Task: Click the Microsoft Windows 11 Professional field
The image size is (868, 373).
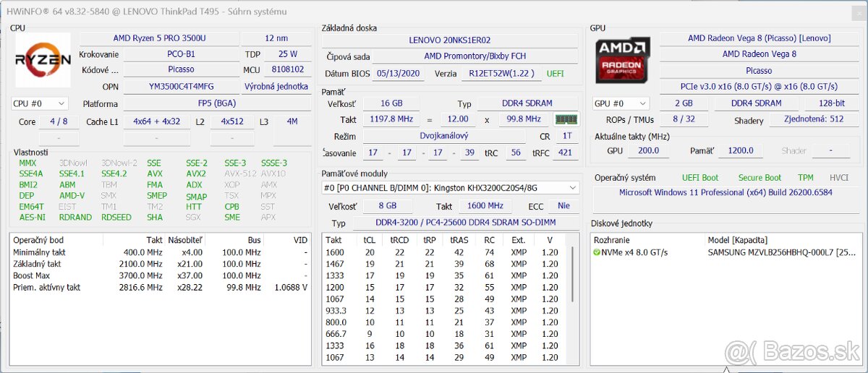Action: click(726, 193)
